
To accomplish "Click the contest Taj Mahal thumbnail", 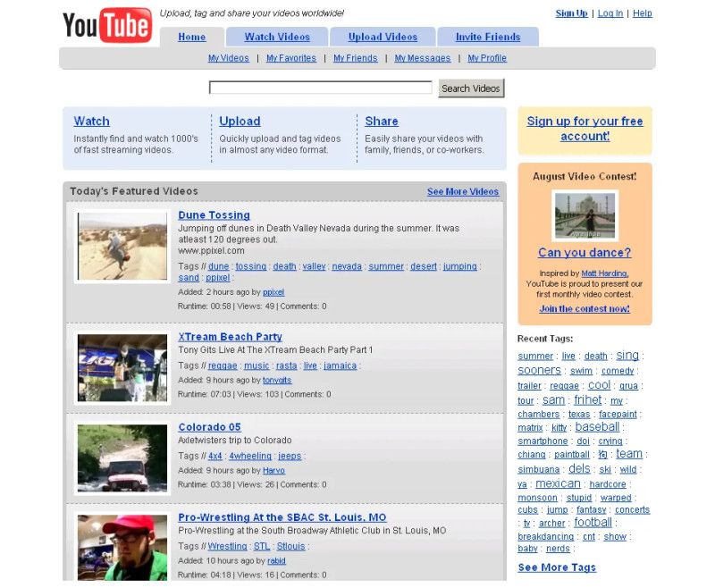I will pos(585,215).
